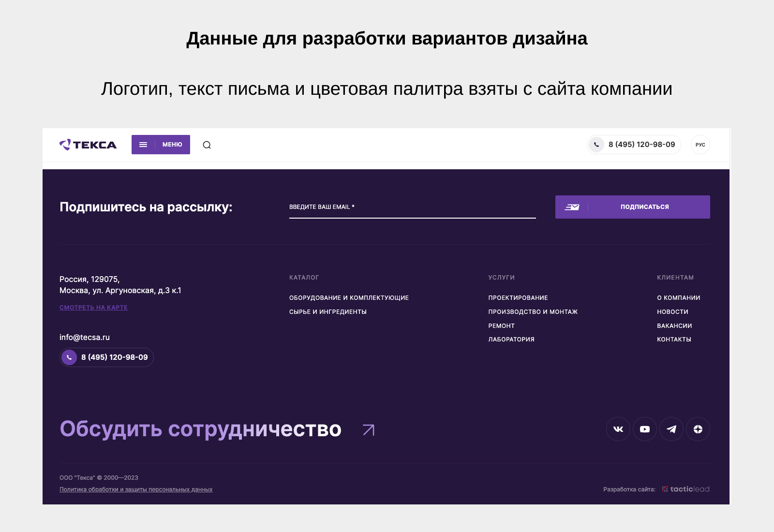Open the СМОТРЕТЬ НА КАРТЕ link
774x532 pixels.
coord(93,307)
